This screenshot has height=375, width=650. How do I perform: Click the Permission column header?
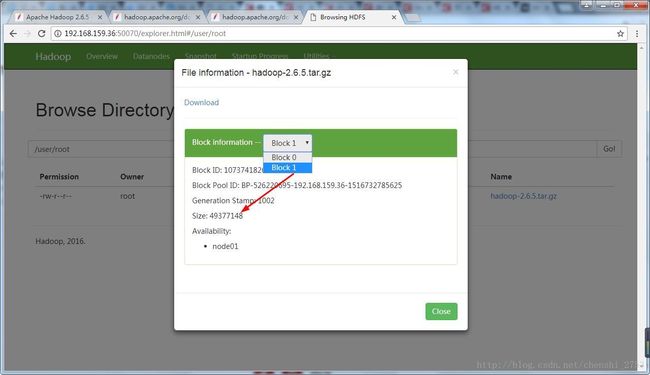click(59, 177)
